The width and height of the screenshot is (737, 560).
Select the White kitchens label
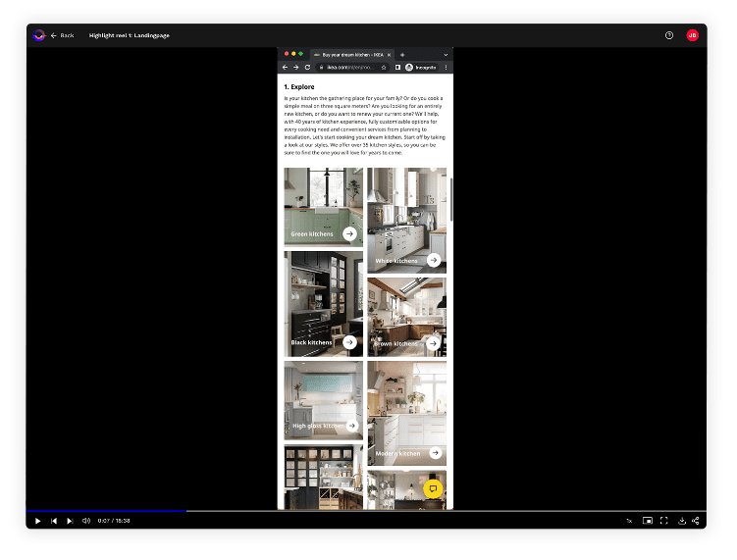coord(396,261)
